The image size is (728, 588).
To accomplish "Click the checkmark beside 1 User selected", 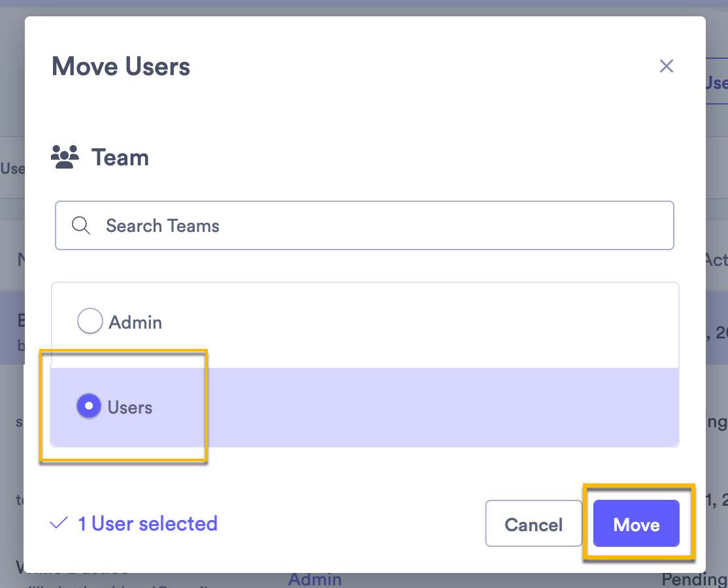I will coord(58,523).
